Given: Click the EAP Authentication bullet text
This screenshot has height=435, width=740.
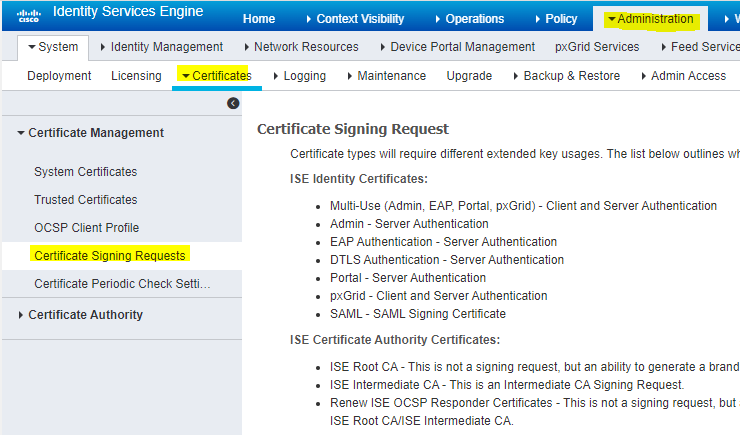Looking at the screenshot, I should [444, 242].
